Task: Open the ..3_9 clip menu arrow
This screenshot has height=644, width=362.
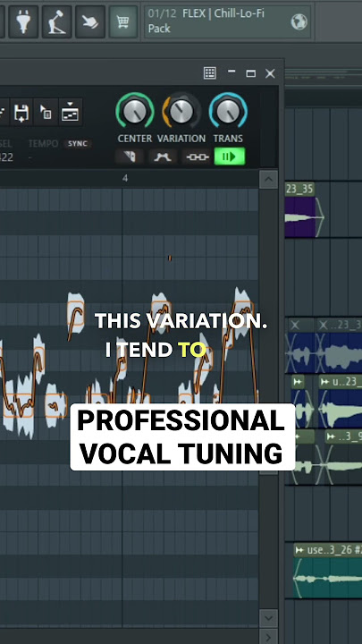Action: click(331, 436)
